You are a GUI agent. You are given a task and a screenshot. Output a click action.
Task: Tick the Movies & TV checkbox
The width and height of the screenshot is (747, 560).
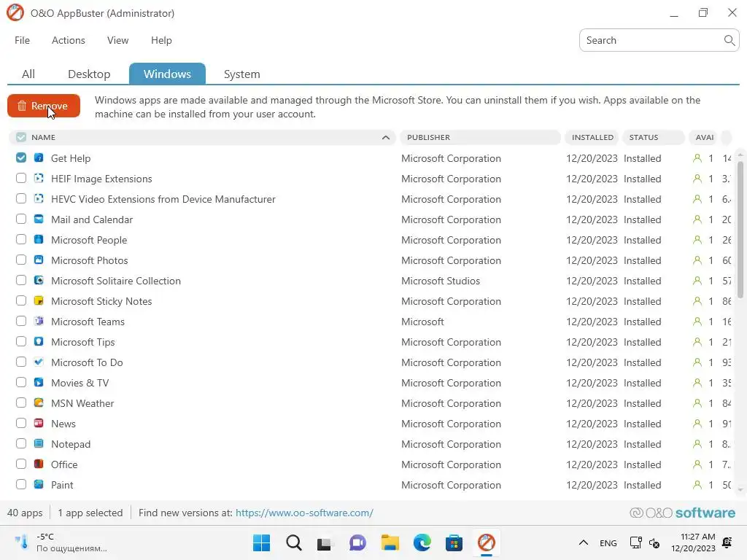21,382
